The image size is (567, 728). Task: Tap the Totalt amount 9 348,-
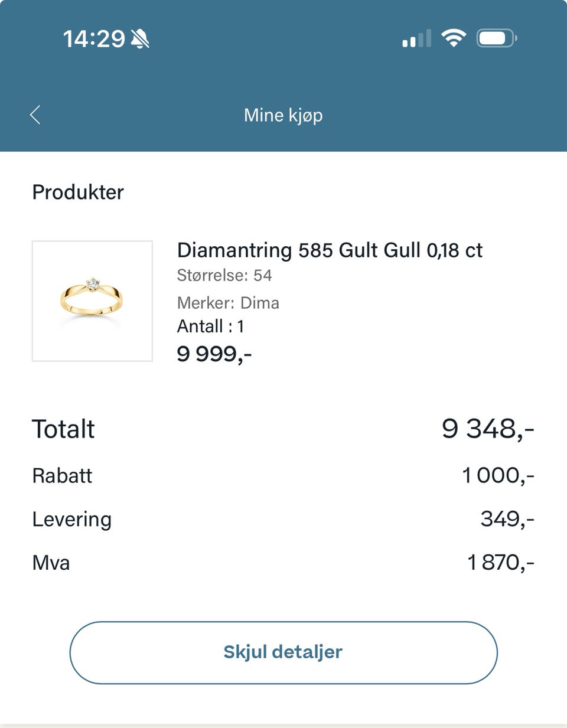(488, 429)
